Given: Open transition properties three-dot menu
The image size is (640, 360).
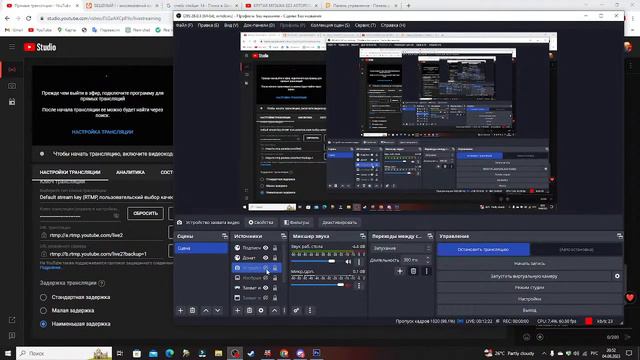Looking at the screenshot, I should [426, 271].
